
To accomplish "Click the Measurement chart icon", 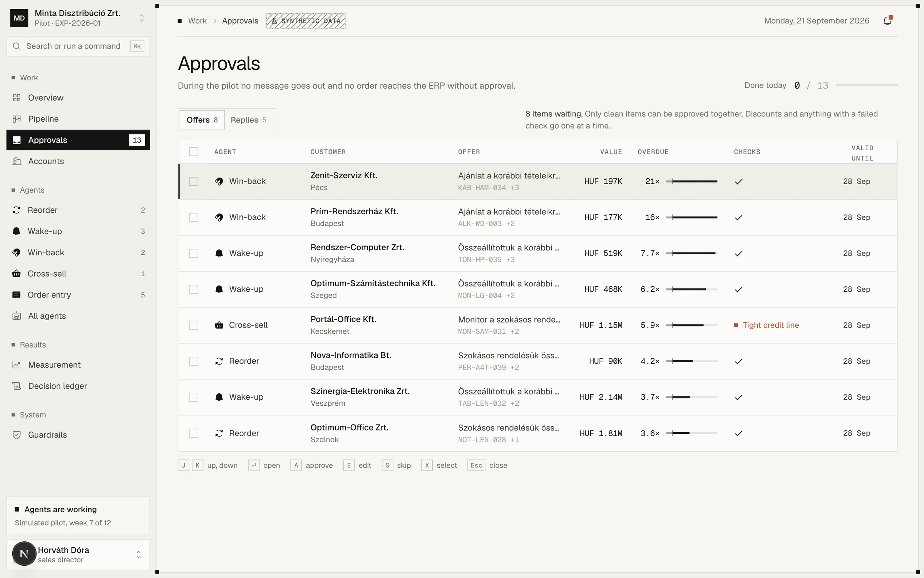I will (17, 365).
